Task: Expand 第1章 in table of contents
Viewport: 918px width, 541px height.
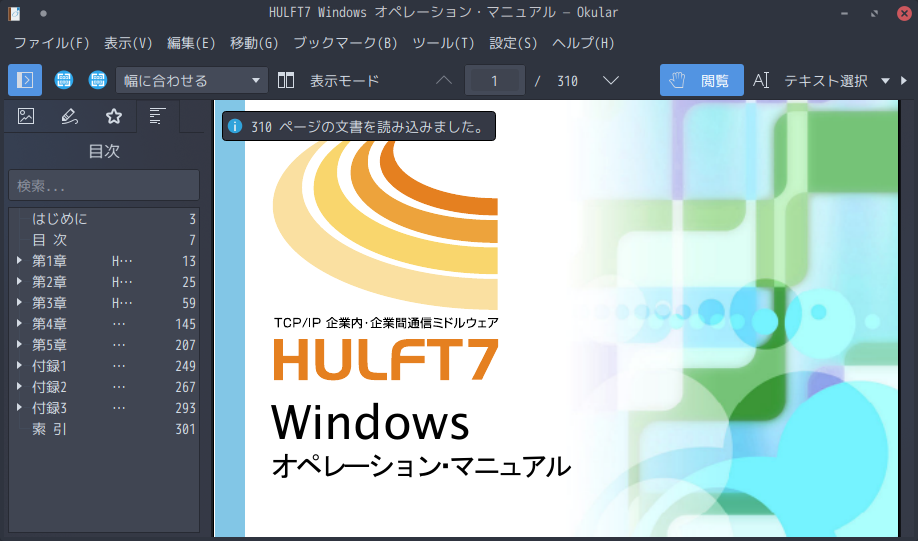Action: [x=19, y=261]
